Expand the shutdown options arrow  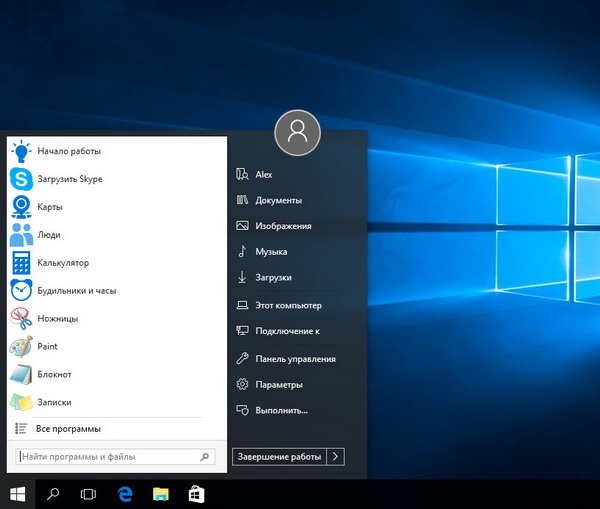point(337,457)
